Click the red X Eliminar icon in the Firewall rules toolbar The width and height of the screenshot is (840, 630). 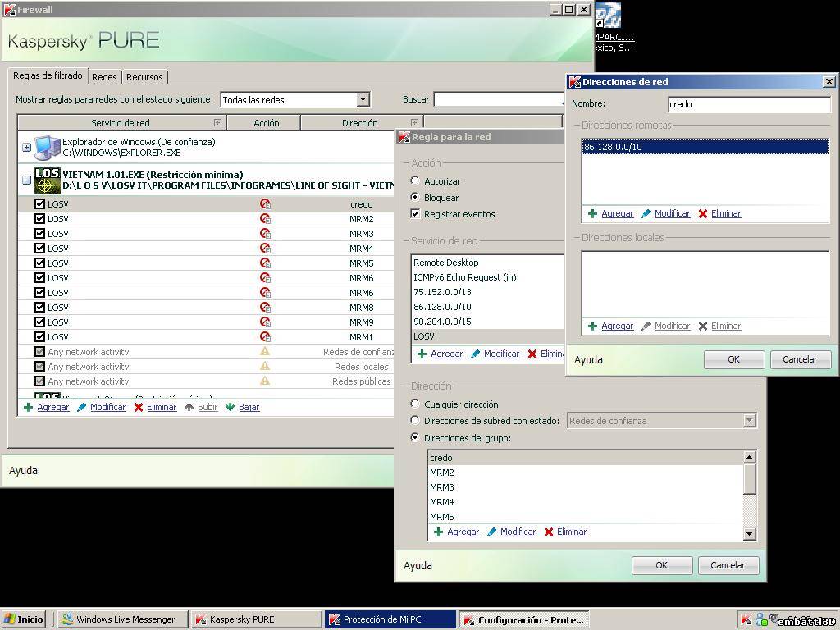coord(139,407)
